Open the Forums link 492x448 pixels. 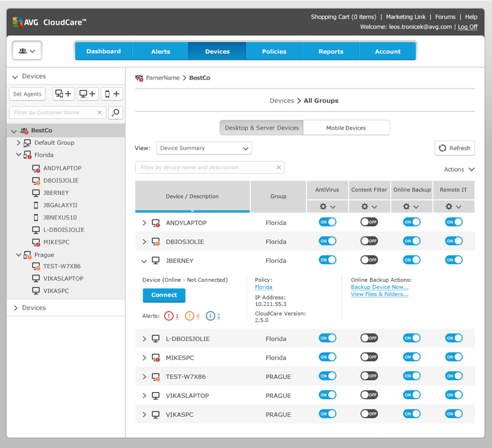coord(445,17)
